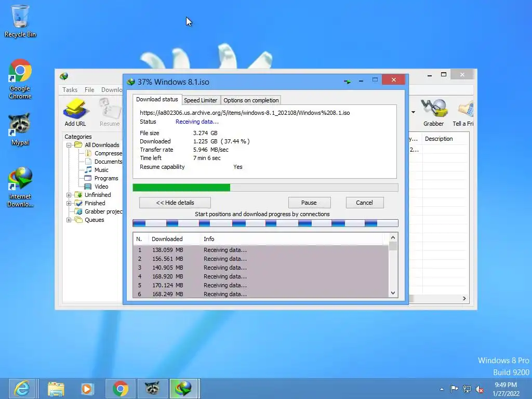The image size is (532, 399).
Task: Collapse the All Downloads tree node
Action: pyautogui.click(x=69, y=145)
